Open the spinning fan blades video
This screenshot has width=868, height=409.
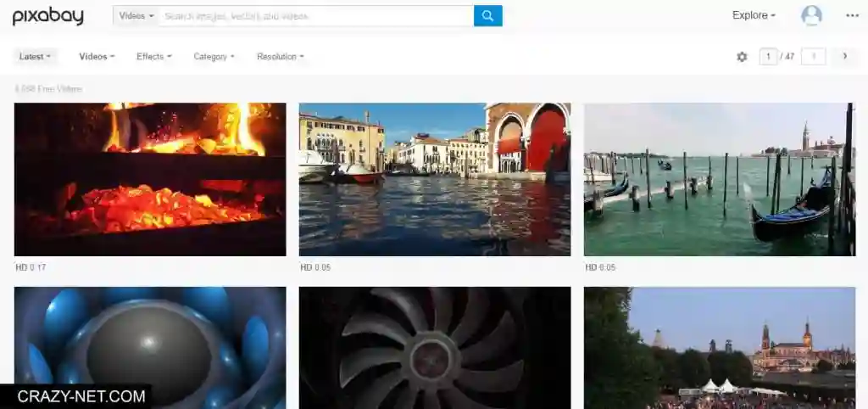[x=435, y=348]
